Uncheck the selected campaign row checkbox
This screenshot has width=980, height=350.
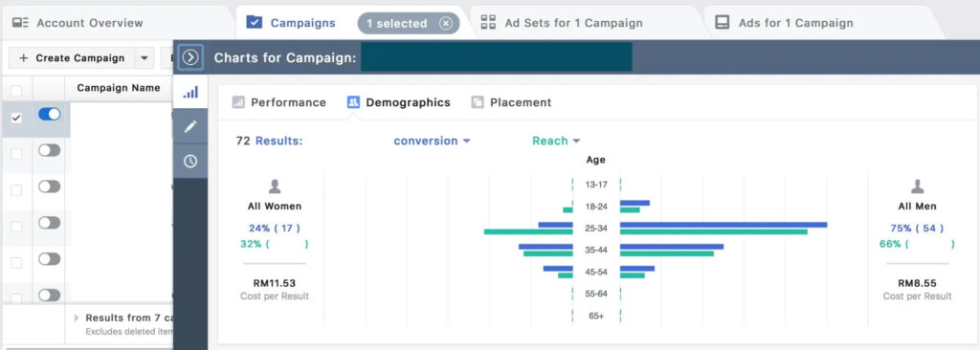(16, 118)
